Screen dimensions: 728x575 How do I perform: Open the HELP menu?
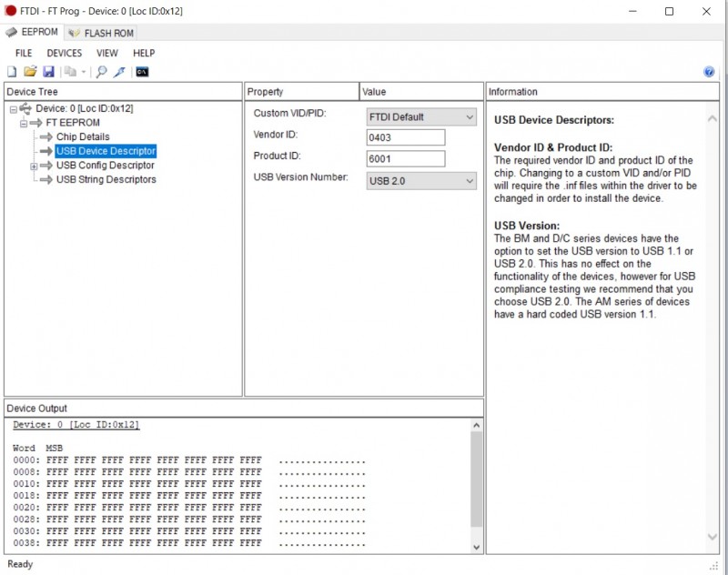[144, 53]
